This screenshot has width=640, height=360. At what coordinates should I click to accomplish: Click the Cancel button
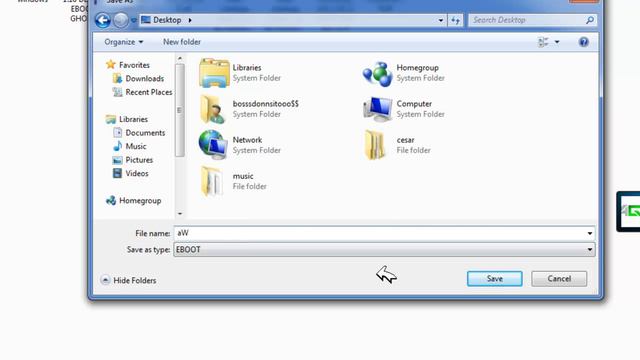[x=559, y=278]
